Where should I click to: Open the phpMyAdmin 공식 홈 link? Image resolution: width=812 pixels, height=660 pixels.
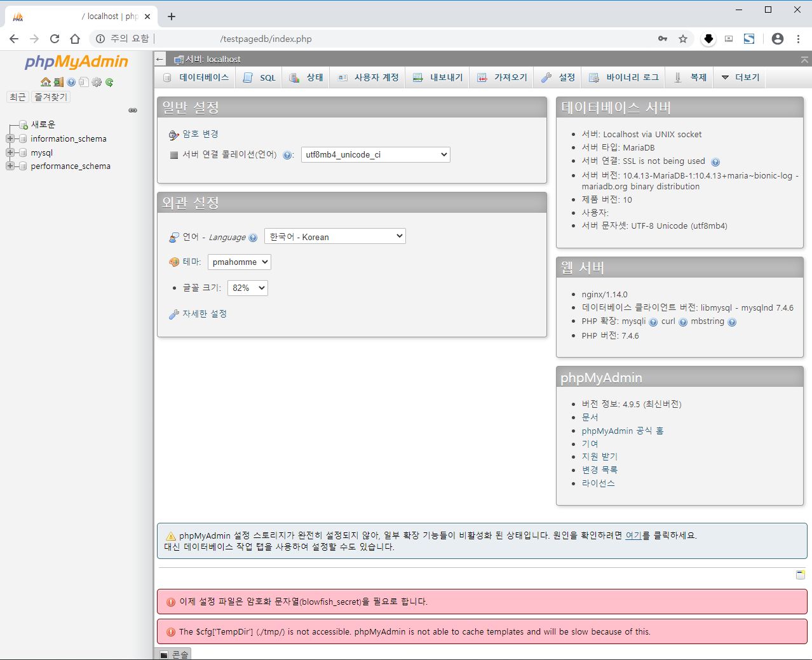tap(623, 431)
